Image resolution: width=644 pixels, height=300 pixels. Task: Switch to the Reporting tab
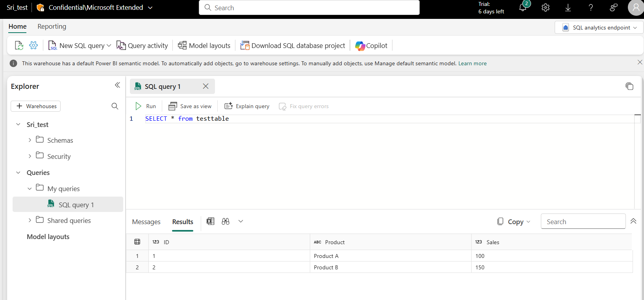(52, 26)
